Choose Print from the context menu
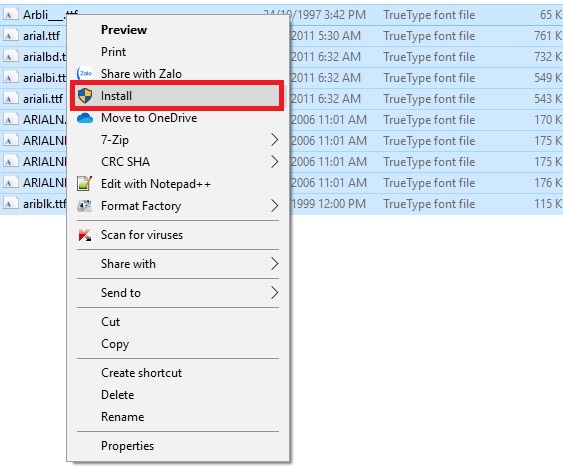The image size is (563, 467). tap(113, 52)
